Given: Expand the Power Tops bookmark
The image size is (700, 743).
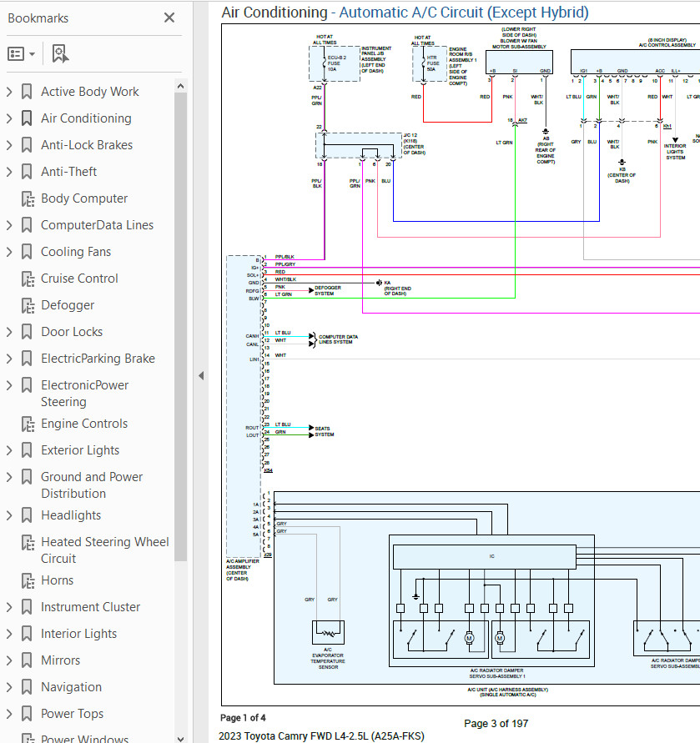Looking at the screenshot, I should tap(9, 714).
